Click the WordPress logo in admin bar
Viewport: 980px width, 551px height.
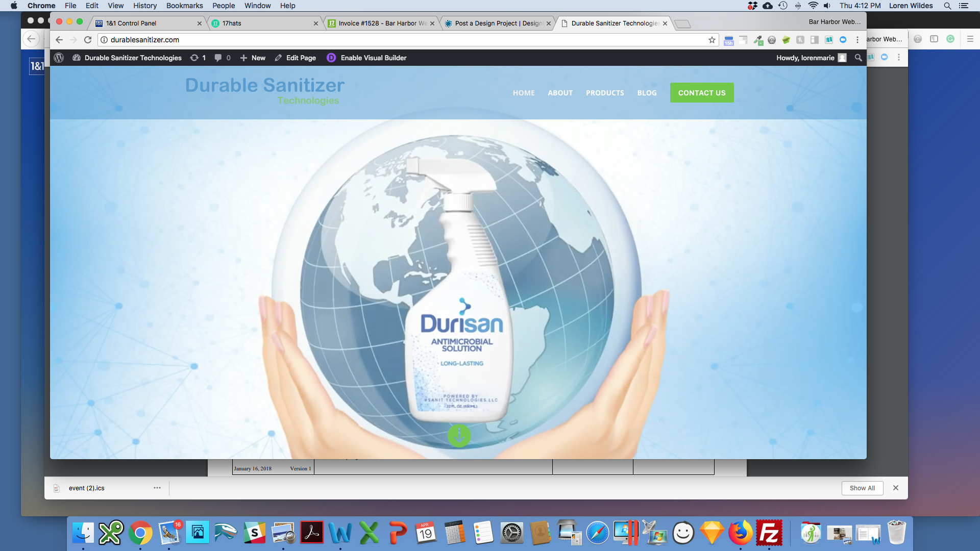[59, 58]
